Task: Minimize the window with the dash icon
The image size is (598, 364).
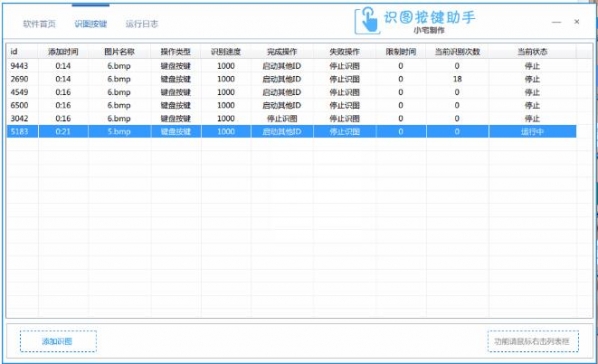Action: 556,22
